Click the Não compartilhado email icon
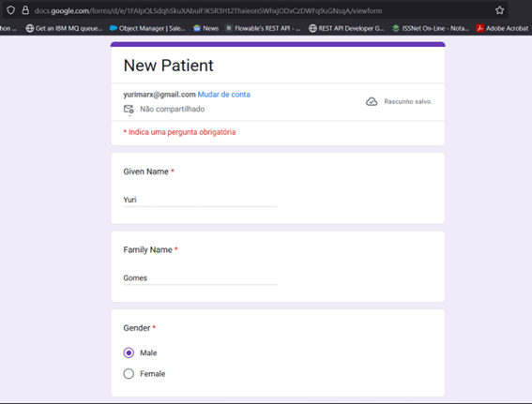Viewport: 532px width, 404px height. (129, 110)
